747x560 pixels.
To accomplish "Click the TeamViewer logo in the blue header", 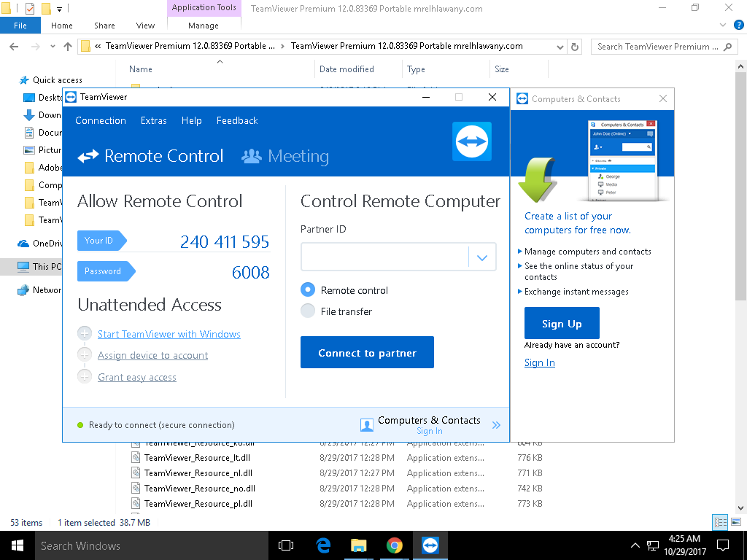I will [471, 141].
